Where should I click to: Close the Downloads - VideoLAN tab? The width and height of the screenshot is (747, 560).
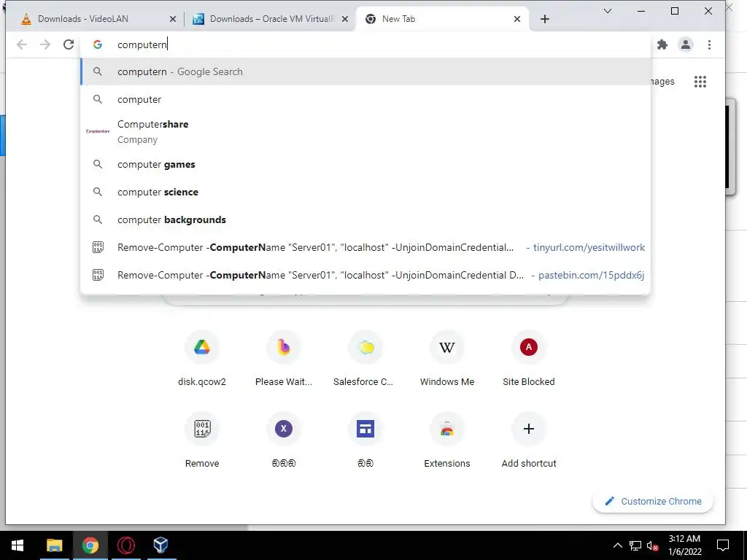(173, 19)
